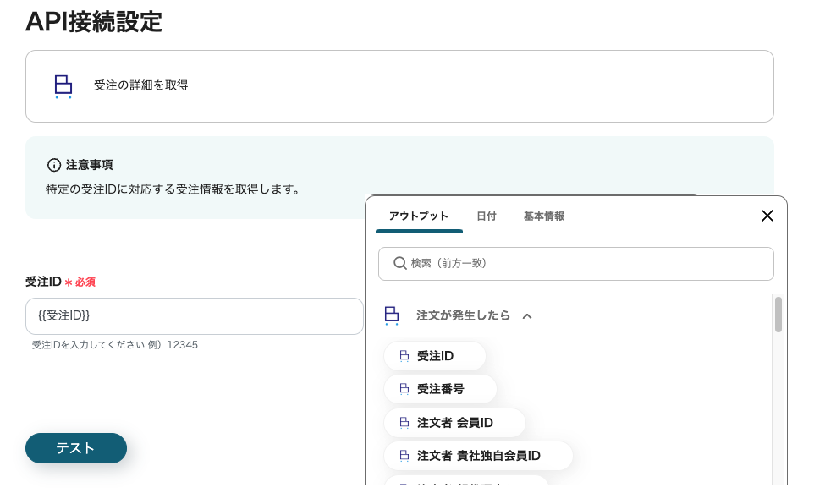Click the 検索（前方一致） search field
The width and height of the screenshot is (836, 504).
(x=584, y=263)
